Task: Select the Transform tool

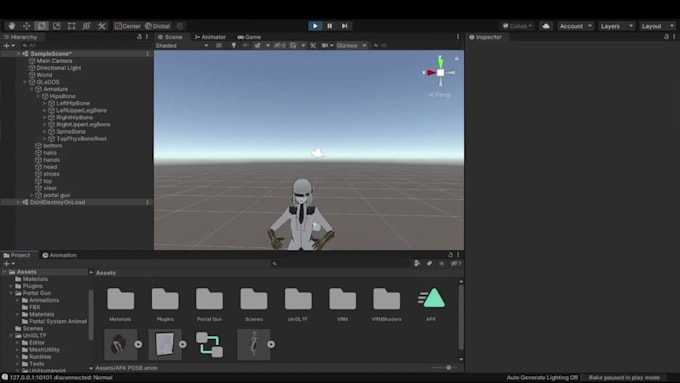Action: click(x=86, y=26)
